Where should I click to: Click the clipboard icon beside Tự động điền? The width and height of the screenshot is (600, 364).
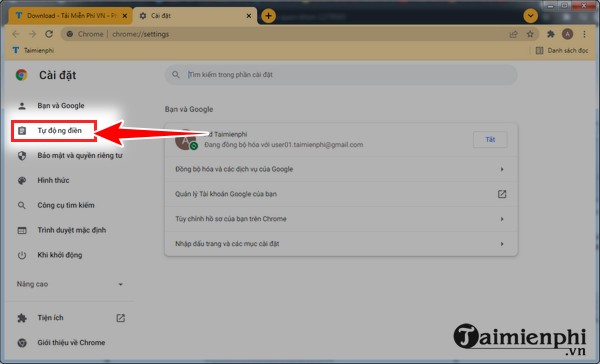click(x=22, y=131)
